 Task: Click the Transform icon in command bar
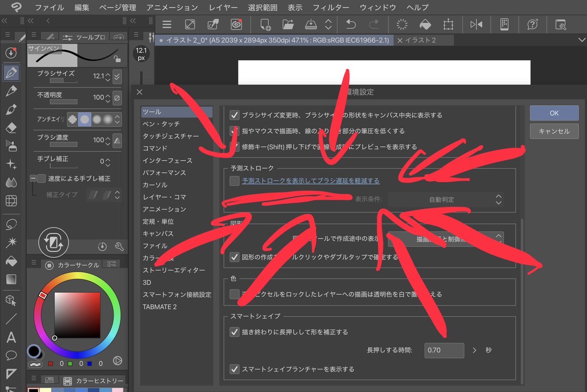(x=448, y=24)
